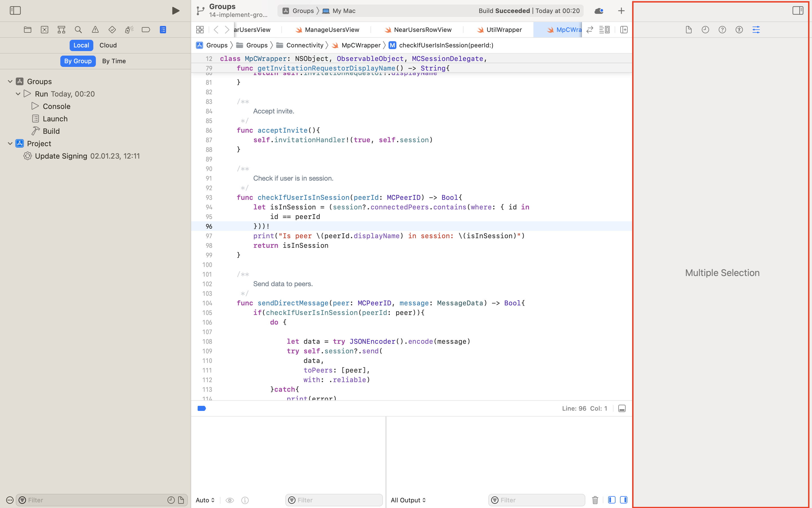This screenshot has width=812, height=508.
Task: Click the variables Filter field
Action: pos(334,500)
